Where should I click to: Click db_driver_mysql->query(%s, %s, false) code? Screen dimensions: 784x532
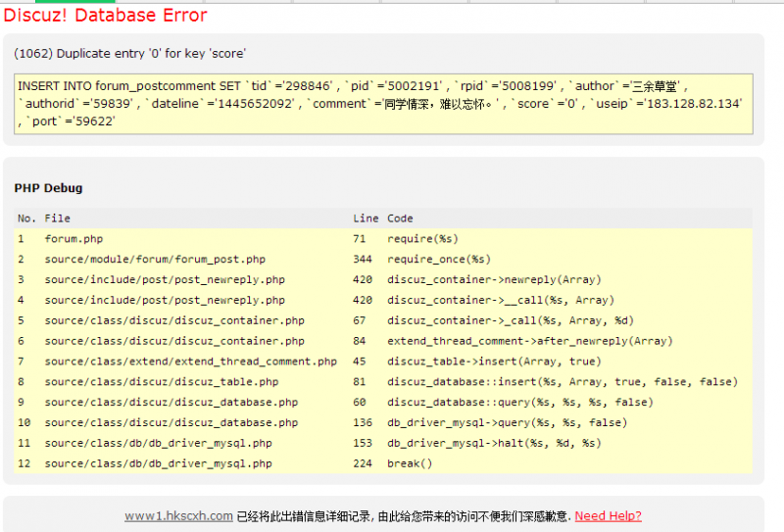(507, 422)
